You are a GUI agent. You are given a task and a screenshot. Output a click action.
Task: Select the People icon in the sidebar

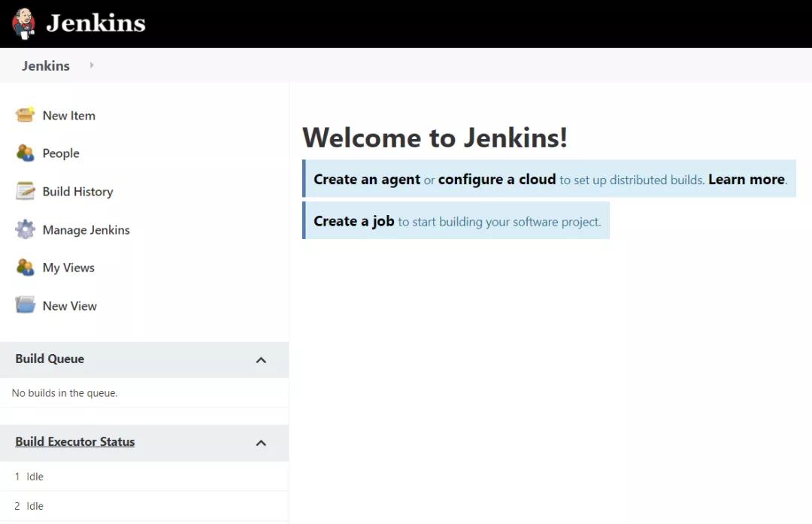pos(25,153)
